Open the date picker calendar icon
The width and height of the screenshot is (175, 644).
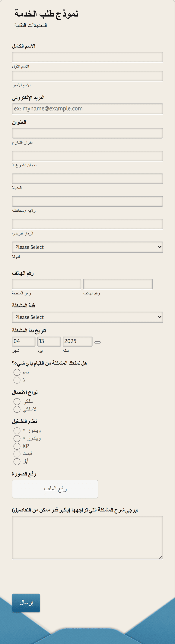(x=97, y=342)
